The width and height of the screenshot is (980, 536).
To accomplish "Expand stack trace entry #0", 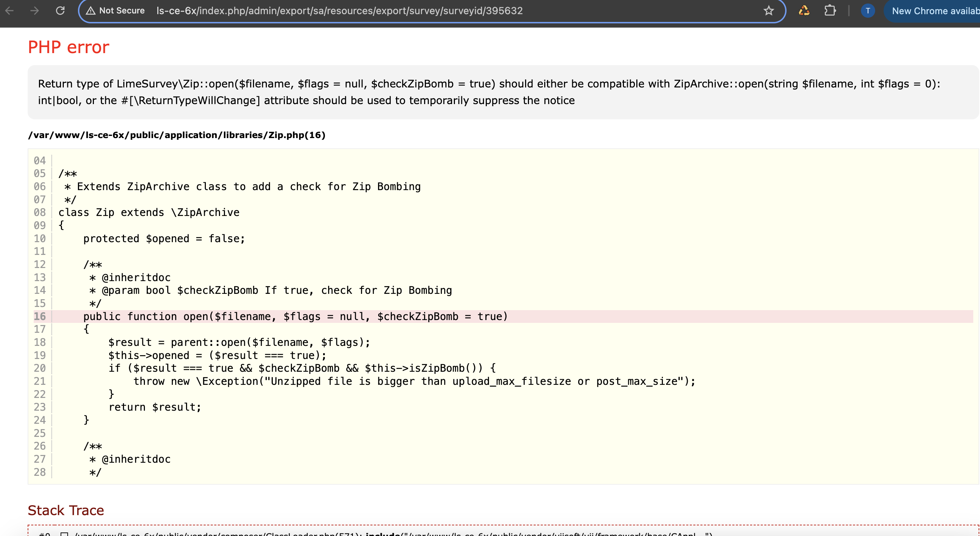I will click(x=64, y=534).
